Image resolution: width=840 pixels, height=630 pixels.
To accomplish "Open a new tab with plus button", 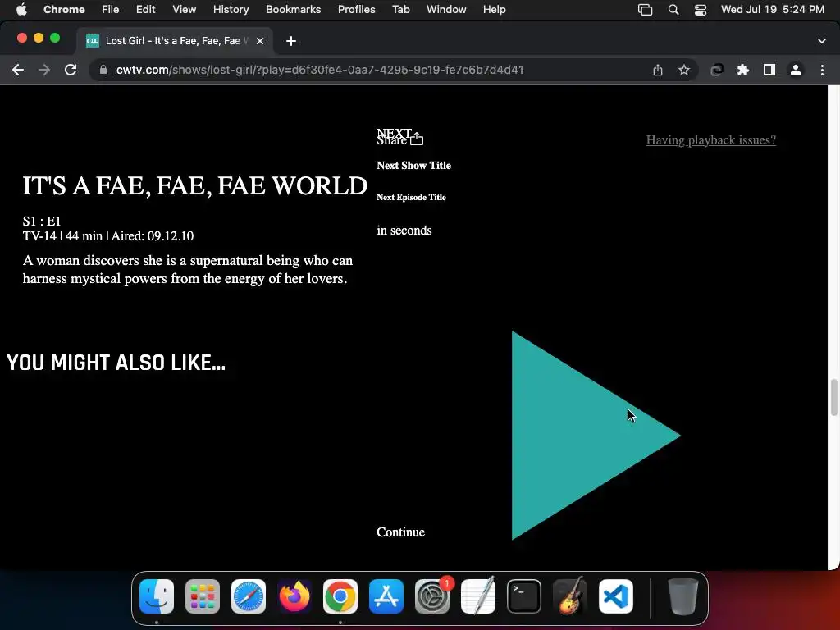I will click(291, 41).
